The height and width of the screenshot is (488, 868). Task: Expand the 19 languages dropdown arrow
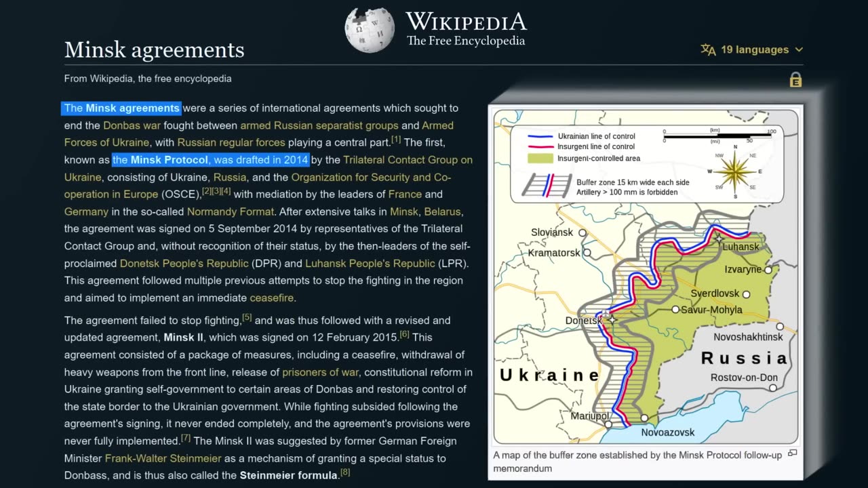799,49
